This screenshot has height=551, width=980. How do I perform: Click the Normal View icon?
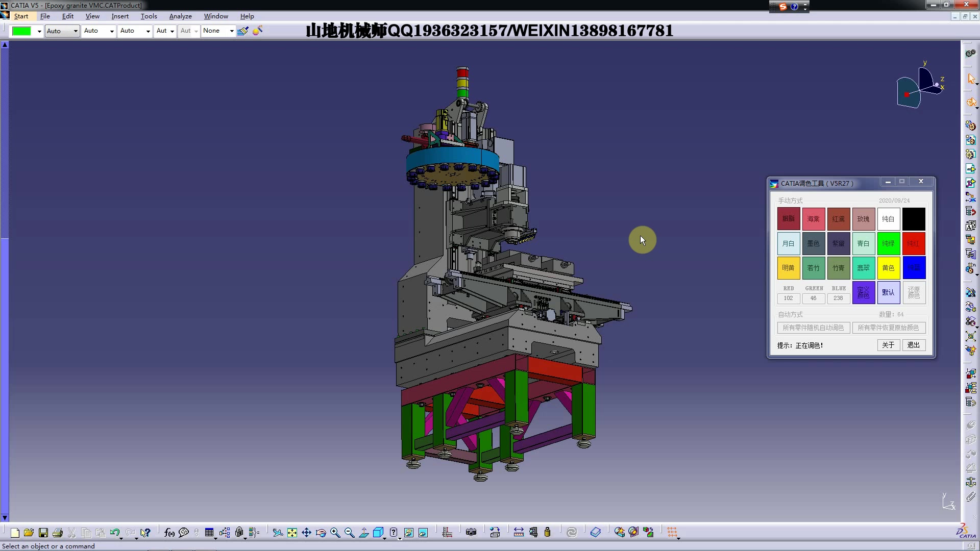click(x=364, y=533)
